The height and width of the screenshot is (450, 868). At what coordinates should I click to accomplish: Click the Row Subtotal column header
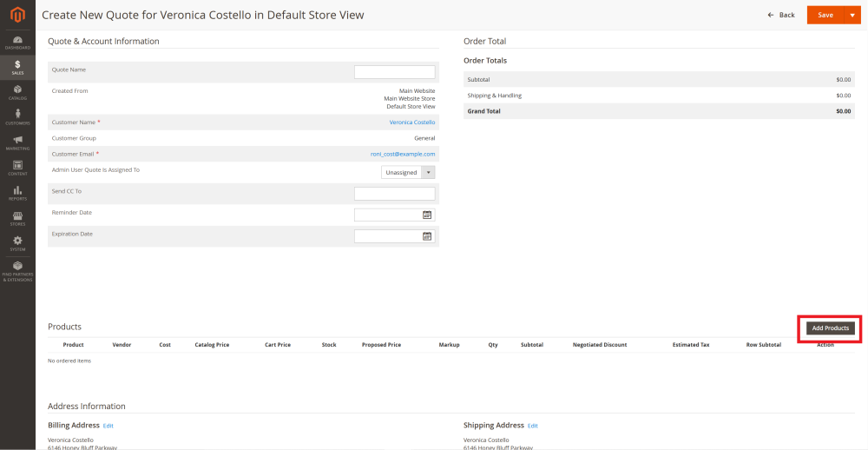pyautogui.click(x=763, y=345)
